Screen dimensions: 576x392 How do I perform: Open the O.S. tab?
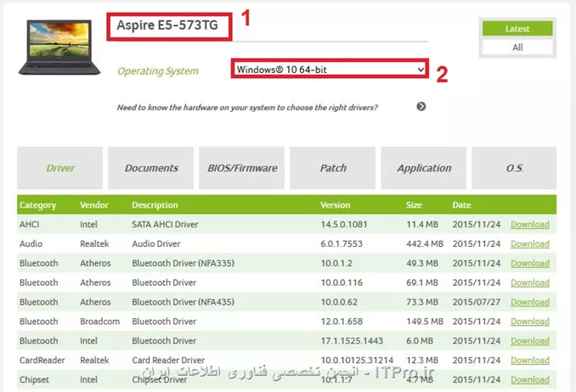514,168
